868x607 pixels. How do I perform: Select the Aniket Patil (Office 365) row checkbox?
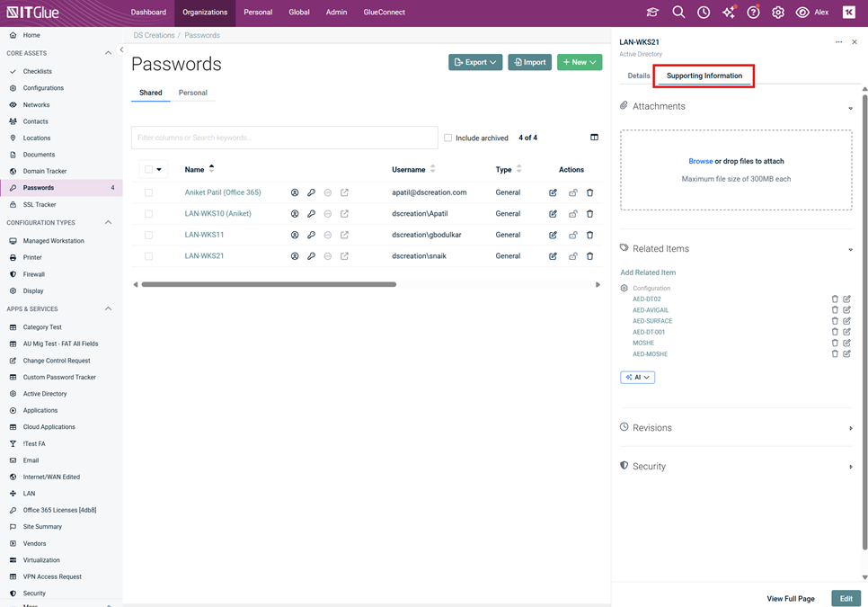pos(148,192)
